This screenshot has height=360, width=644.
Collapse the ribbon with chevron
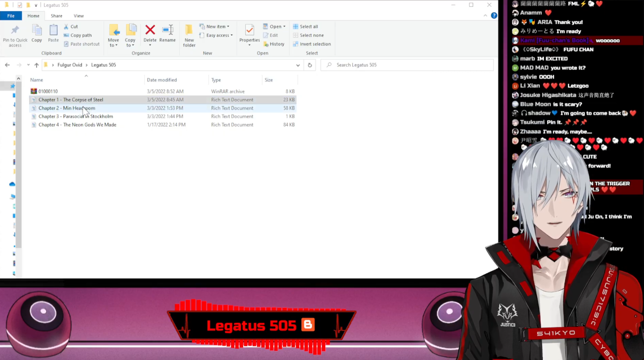click(485, 16)
